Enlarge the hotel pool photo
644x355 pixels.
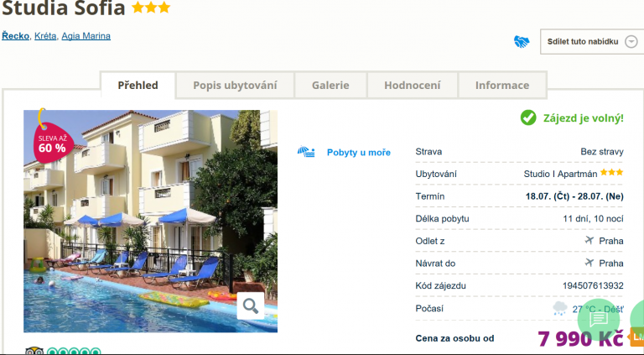coord(150,221)
